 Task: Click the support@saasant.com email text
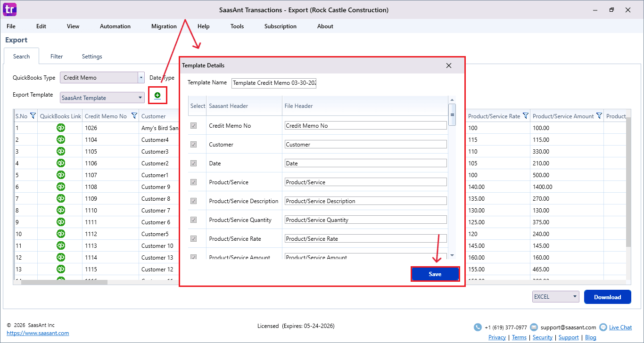[x=568, y=327]
